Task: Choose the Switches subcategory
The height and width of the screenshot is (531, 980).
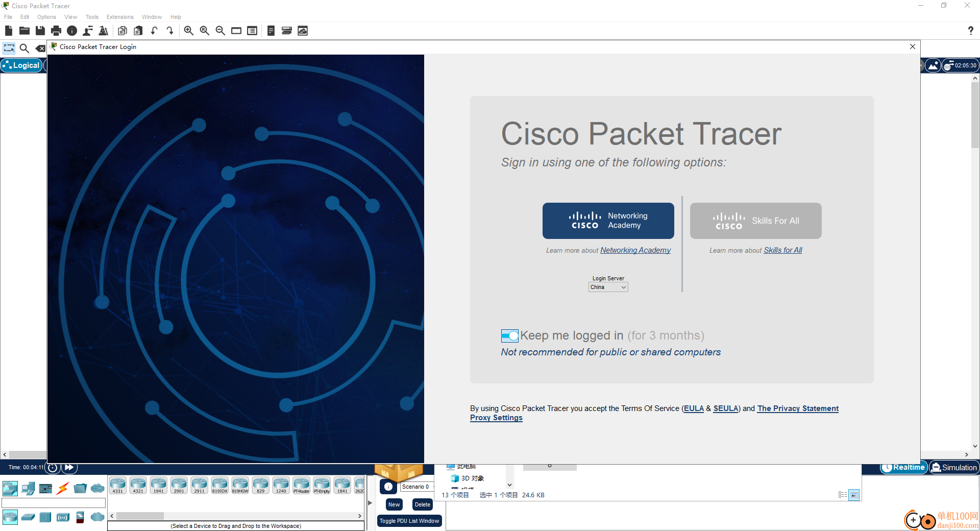Action: click(x=28, y=517)
